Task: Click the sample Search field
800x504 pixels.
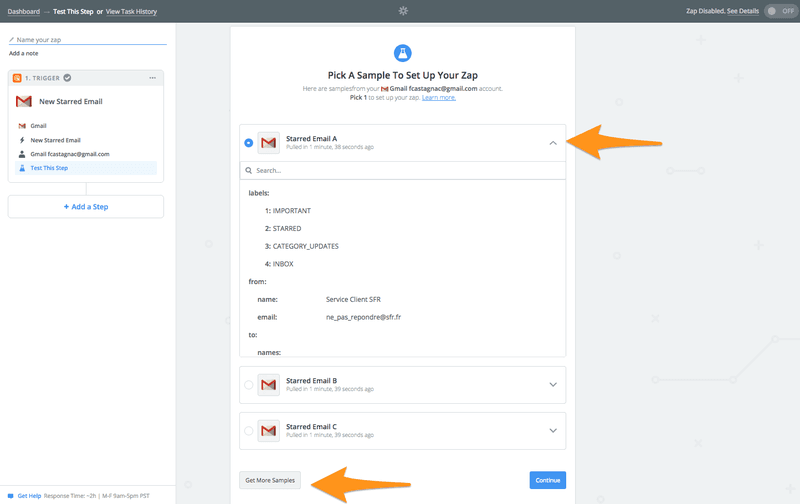Action: tap(402, 171)
